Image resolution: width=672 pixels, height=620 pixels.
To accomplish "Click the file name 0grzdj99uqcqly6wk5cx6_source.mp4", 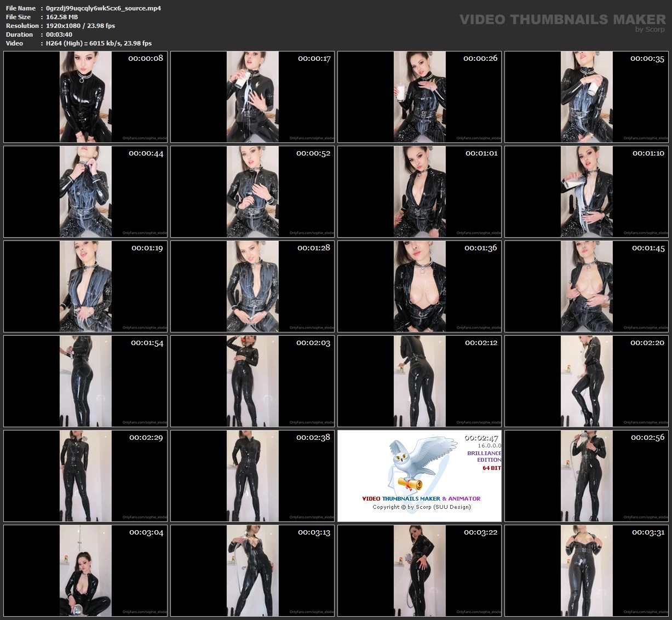I will tap(104, 8).
